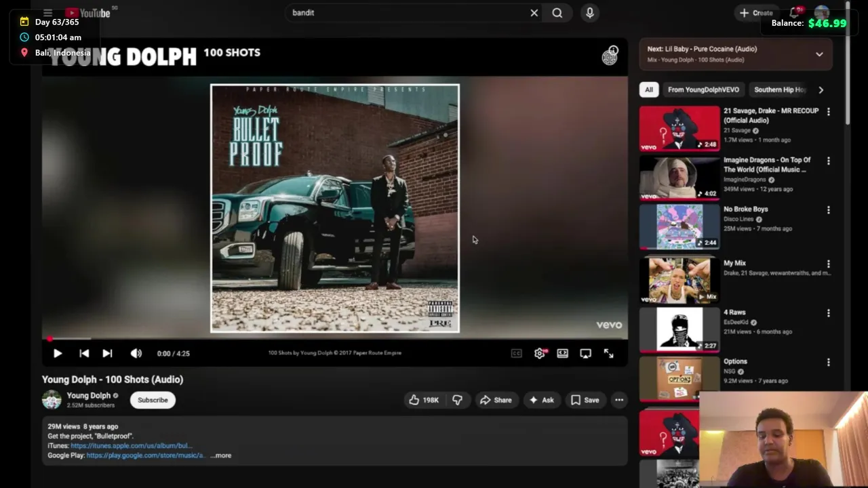Click the page vertical scrollbar

coord(848,64)
